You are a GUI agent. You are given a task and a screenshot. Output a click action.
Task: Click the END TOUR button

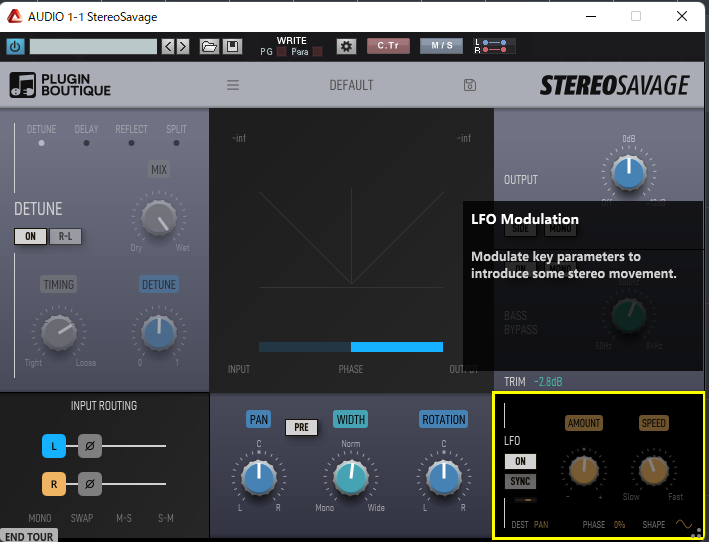[29, 536]
